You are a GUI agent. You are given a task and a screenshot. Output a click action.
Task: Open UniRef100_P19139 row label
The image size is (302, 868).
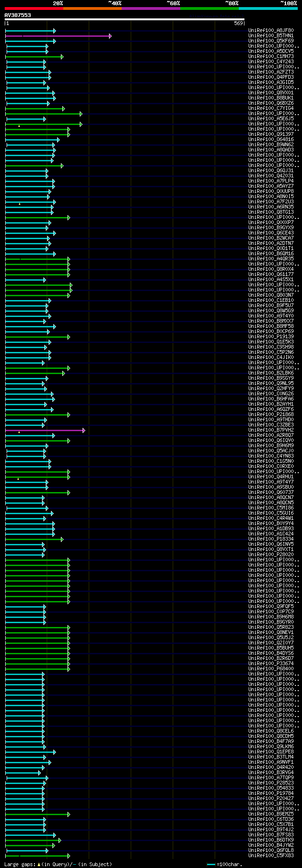coord(271,337)
